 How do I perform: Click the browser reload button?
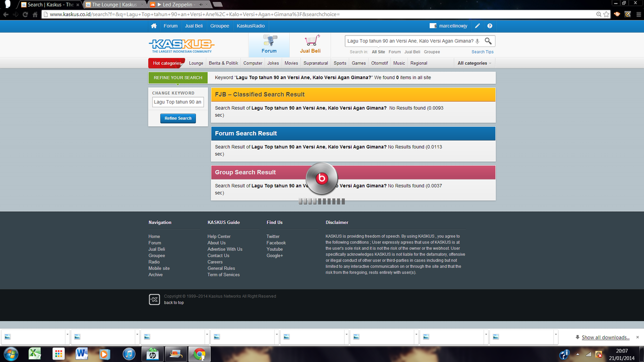[x=25, y=14]
